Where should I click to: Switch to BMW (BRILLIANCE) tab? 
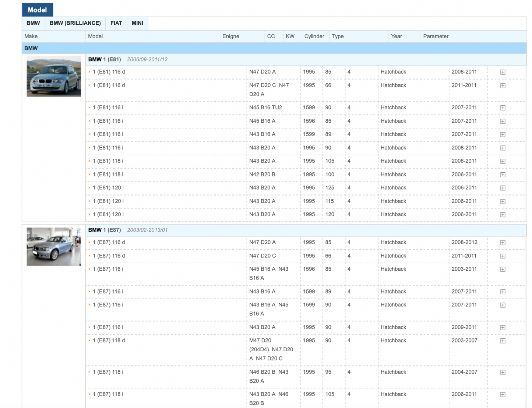click(x=75, y=23)
